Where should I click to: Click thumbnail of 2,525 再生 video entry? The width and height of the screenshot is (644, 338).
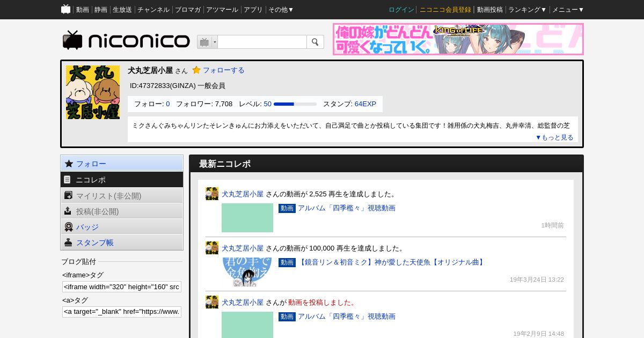247,218
